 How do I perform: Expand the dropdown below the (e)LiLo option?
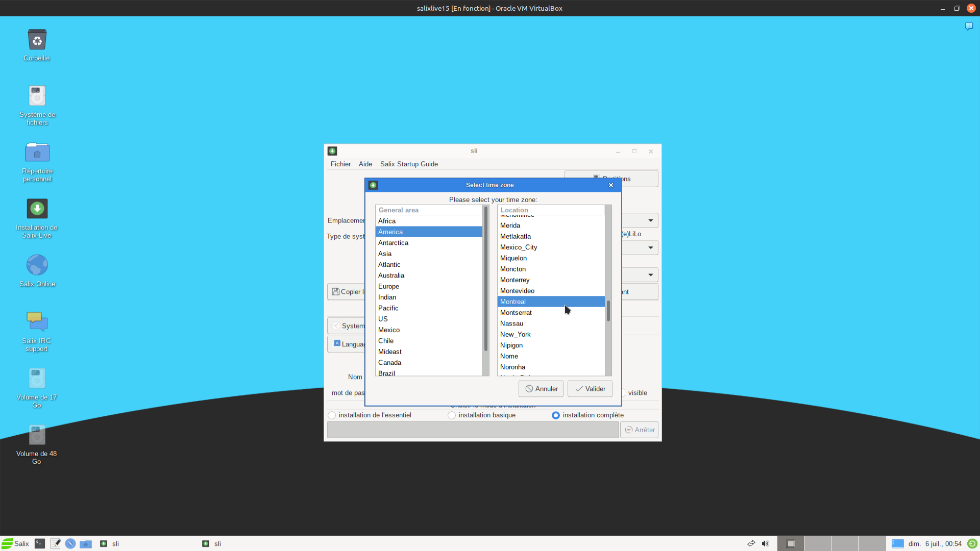650,248
